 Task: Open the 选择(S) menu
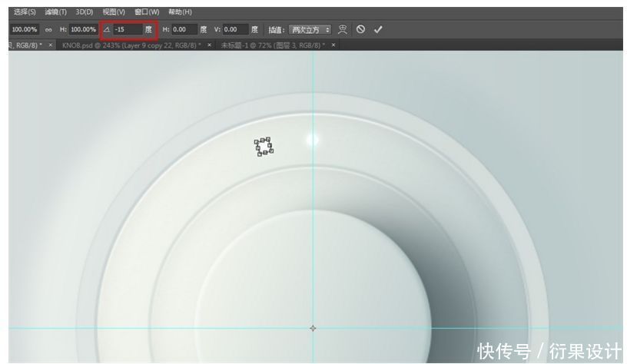click(25, 12)
